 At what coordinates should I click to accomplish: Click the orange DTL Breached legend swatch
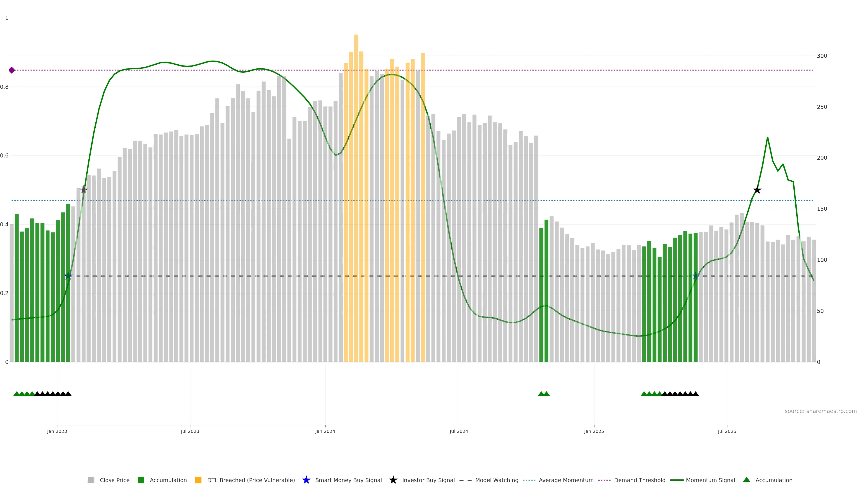[x=198, y=480]
